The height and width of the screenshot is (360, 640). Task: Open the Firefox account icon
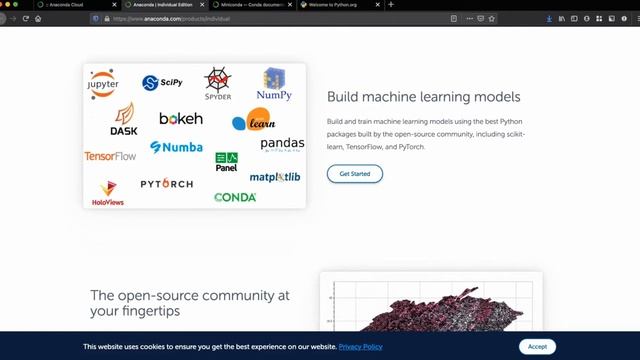587,19
